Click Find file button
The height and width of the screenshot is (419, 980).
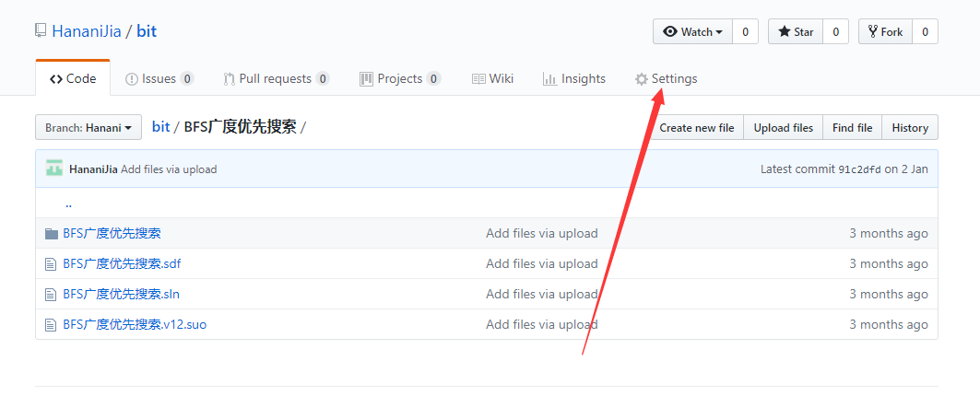852,127
